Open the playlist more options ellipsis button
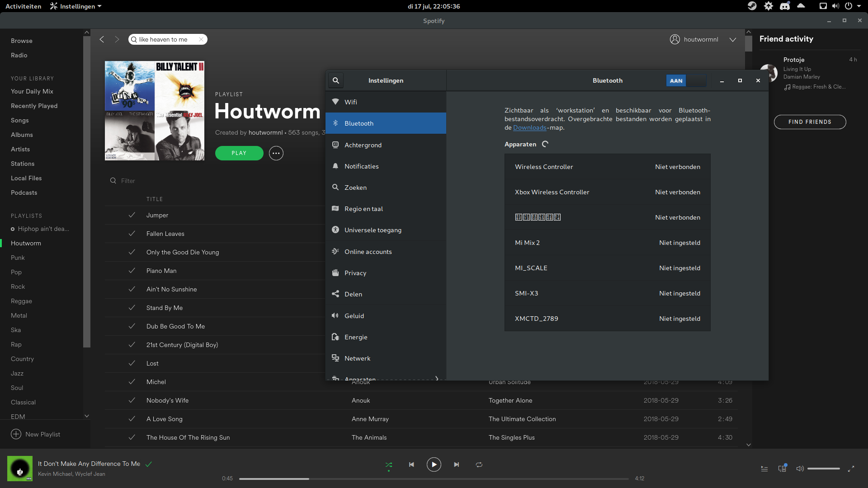868x488 pixels. (276, 153)
